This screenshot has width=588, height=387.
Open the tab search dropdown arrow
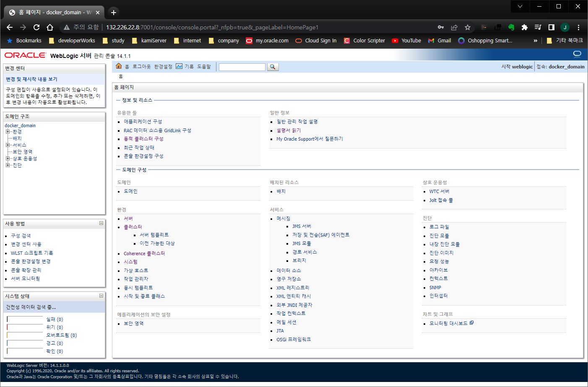click(x=520, y=6)
